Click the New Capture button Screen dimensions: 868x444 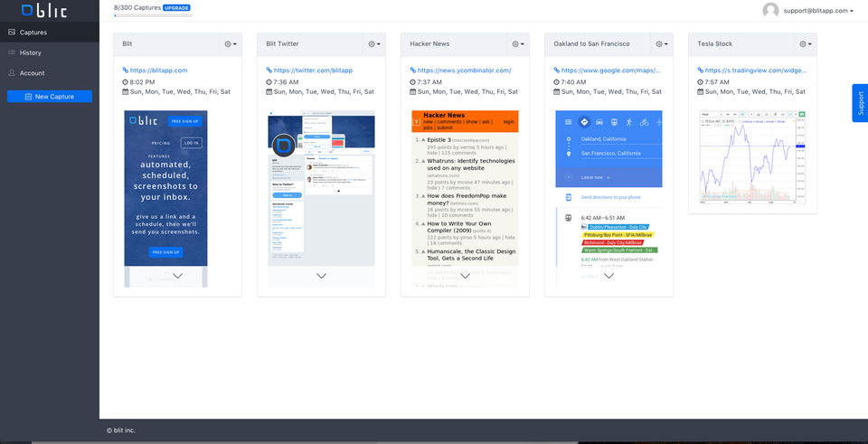[50, 97]
